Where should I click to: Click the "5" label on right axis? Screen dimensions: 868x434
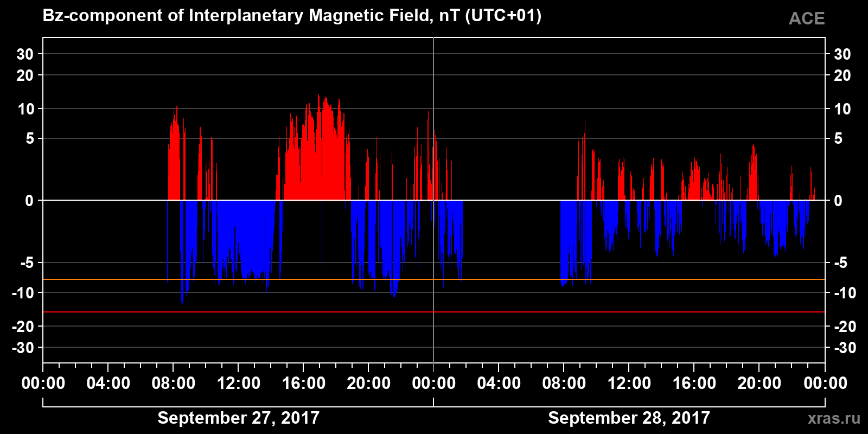coord(838,139)
